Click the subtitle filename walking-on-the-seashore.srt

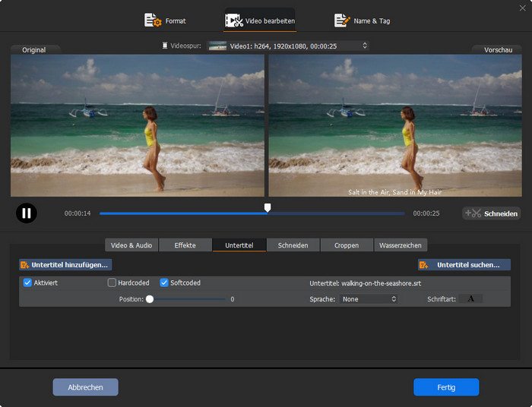pos(381,283)
